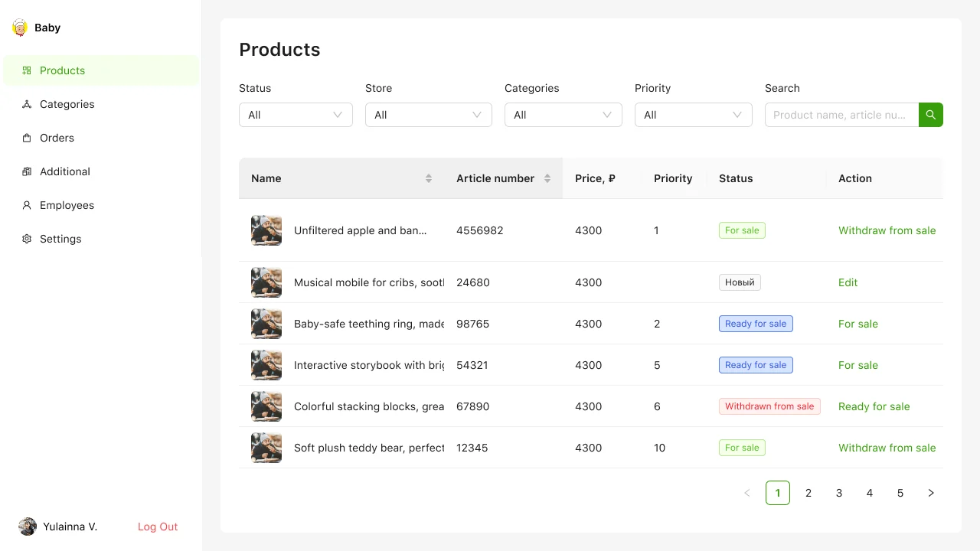The height and width of the screenshot is (551, 980).
Task: Click Новый status badge
Action: 740,282
